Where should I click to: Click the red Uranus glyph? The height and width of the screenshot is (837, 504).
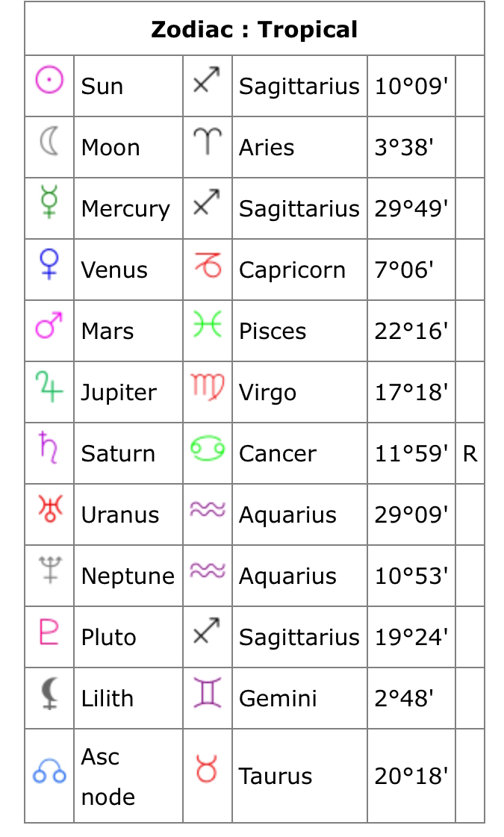pos(49,508)
